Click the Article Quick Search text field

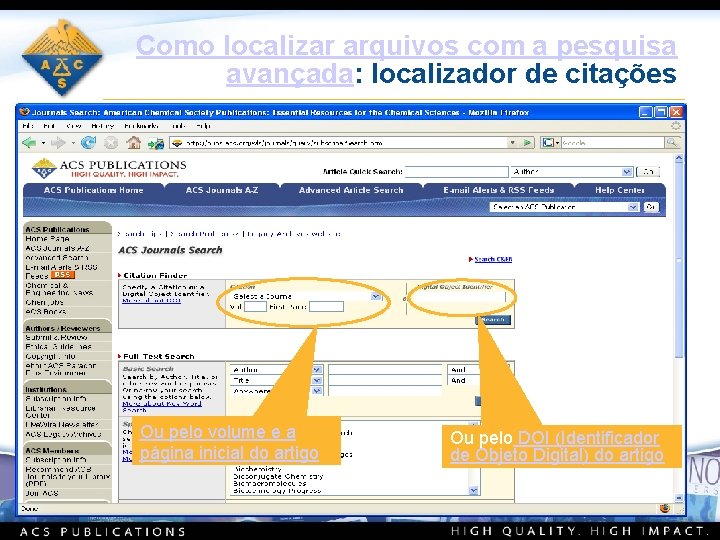tap(456, 172)
